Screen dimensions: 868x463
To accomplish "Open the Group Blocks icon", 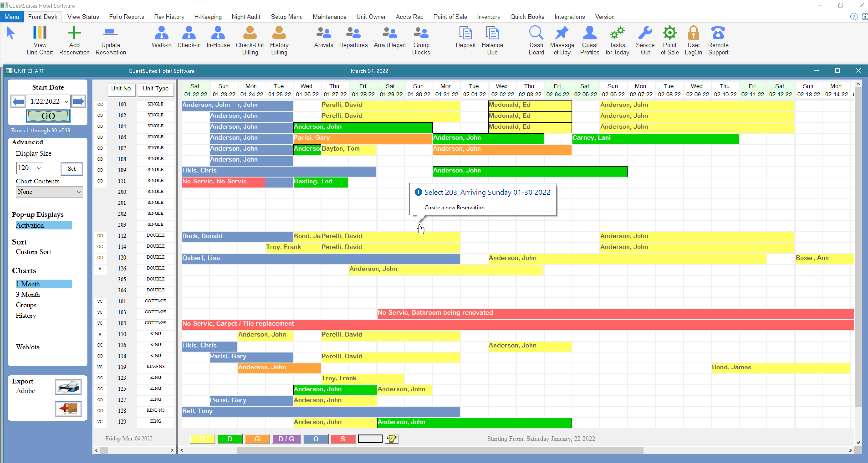I will point(421,33).
